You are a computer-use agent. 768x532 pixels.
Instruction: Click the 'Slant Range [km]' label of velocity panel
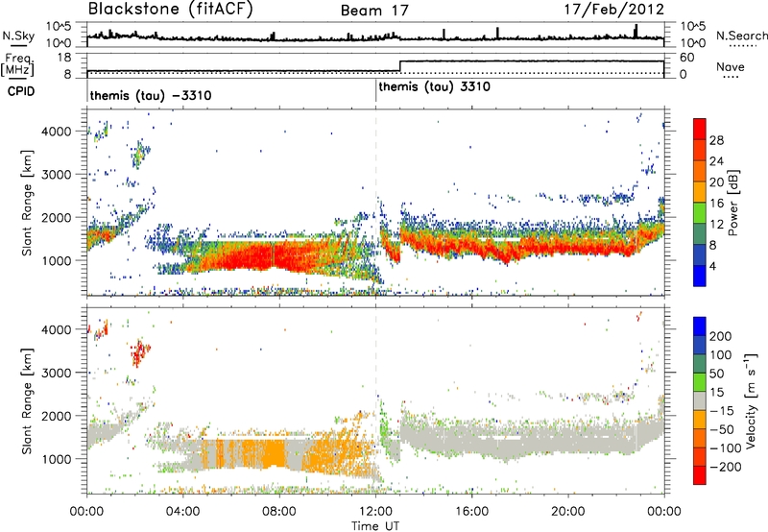27,401
